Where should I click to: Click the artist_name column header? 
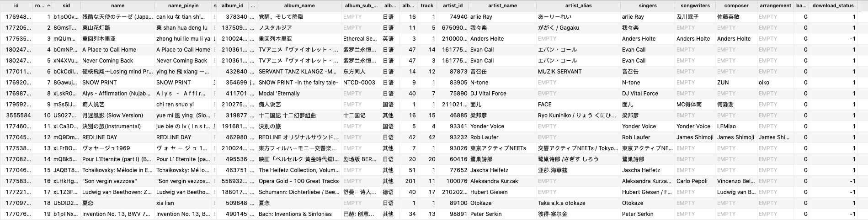pos(502,5)
